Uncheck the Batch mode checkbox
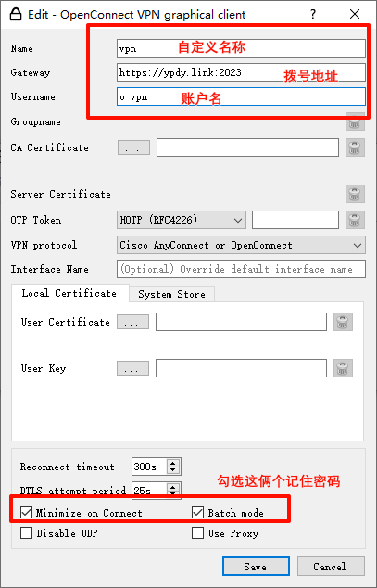The width and height of the screenshot is (377, 588). 197,513
